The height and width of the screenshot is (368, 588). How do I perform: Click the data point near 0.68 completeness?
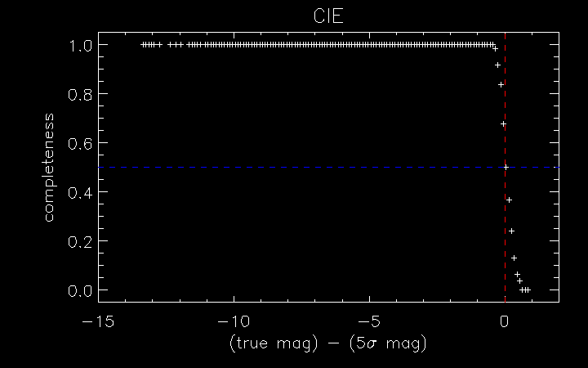tap(503, 124)
